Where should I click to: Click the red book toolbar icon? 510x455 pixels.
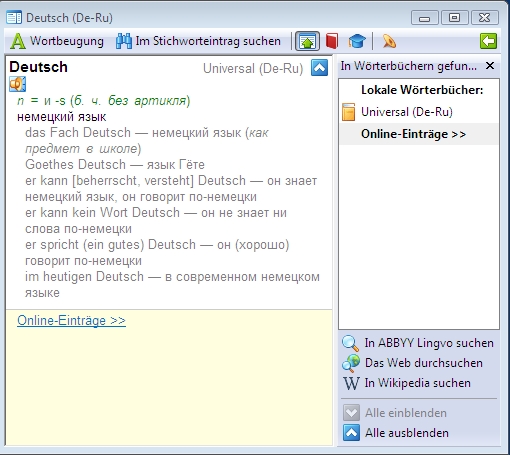pyautogui.click(x=332, y=41)
